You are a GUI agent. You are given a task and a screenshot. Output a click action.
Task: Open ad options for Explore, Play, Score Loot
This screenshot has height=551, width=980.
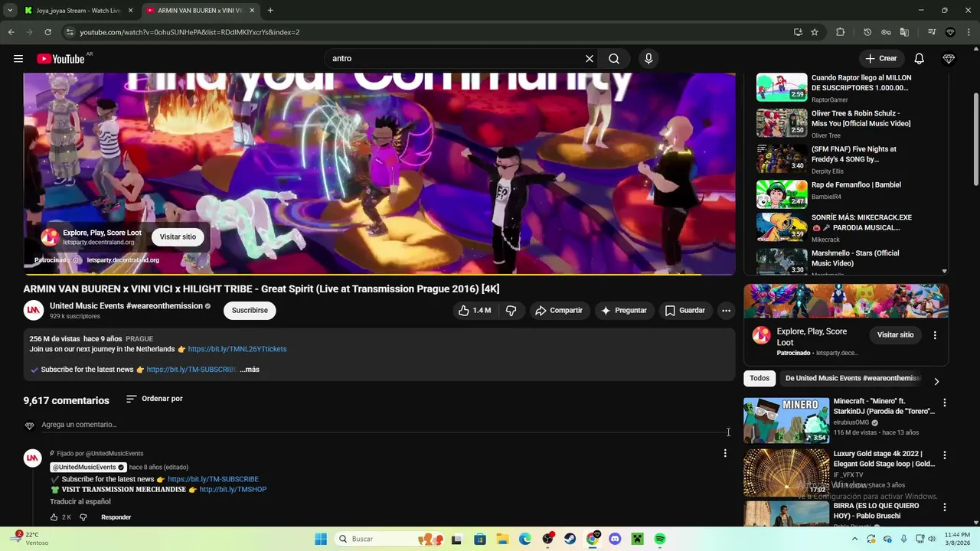click(935, 335)
